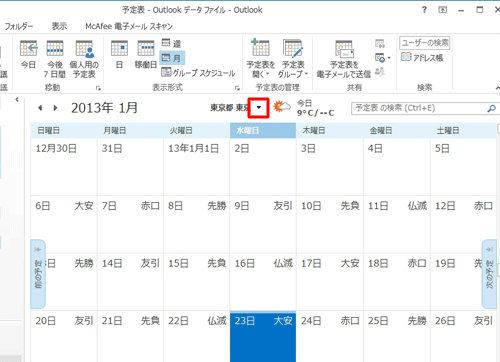Image resolution: width=500 pixels, height=362 pixels.
Task: Click the weather sun-cloud icon
Action: [x=281, y=107]
